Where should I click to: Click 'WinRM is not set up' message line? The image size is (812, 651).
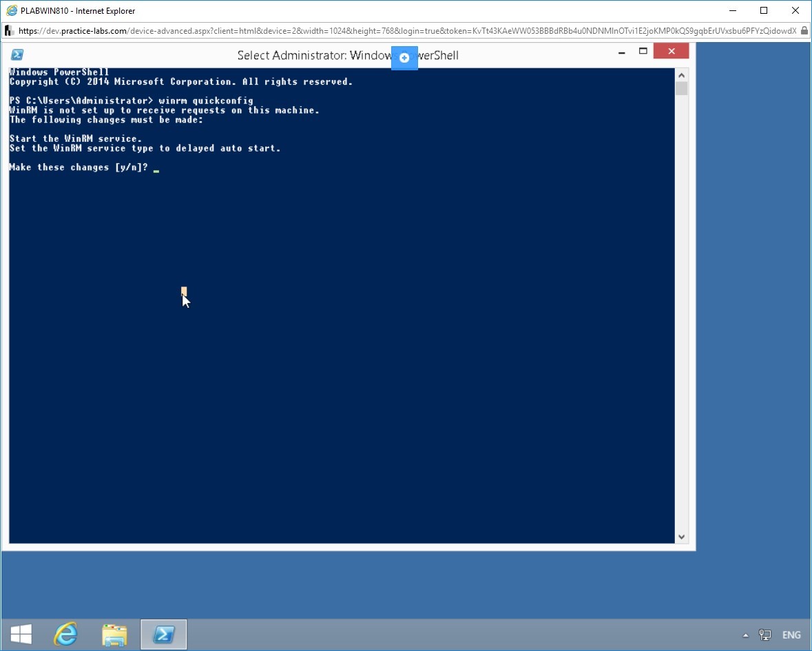tap(164, 110)
